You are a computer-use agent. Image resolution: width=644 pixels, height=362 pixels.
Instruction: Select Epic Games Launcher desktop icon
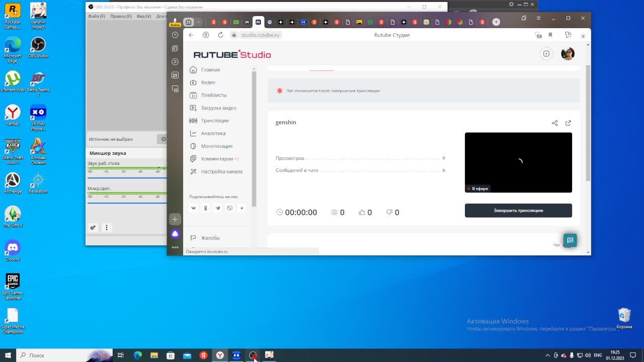(x=13, y=287)
